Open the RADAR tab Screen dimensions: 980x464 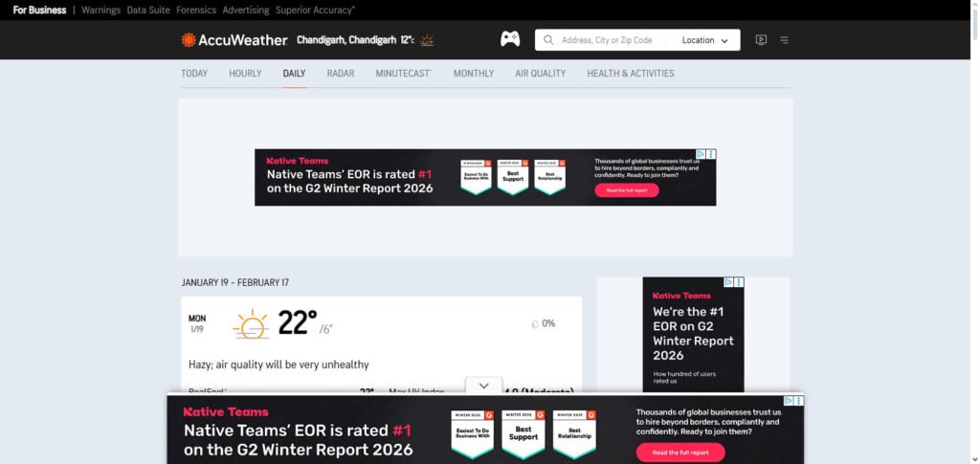(341, 74)
